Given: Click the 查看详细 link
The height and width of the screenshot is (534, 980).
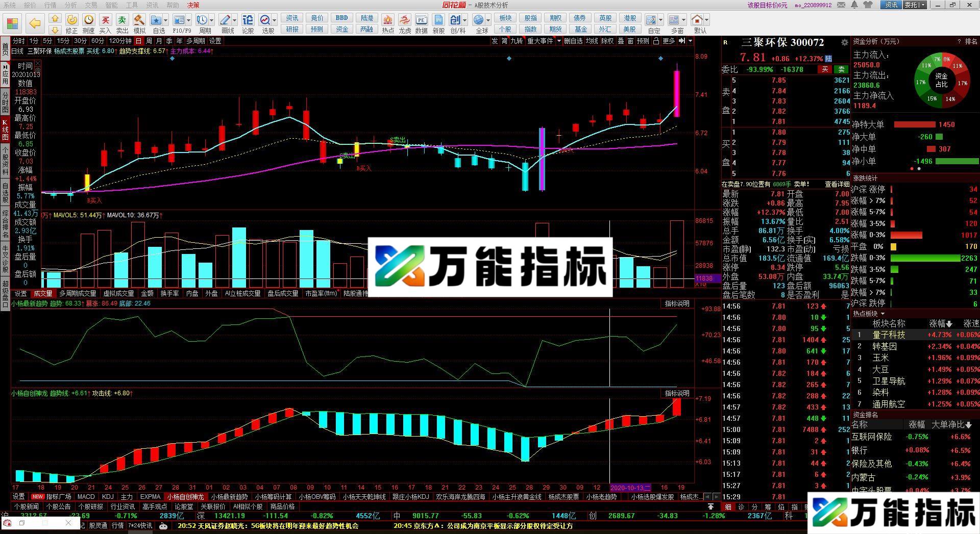Looking at the screenshot, I should 837,184.
